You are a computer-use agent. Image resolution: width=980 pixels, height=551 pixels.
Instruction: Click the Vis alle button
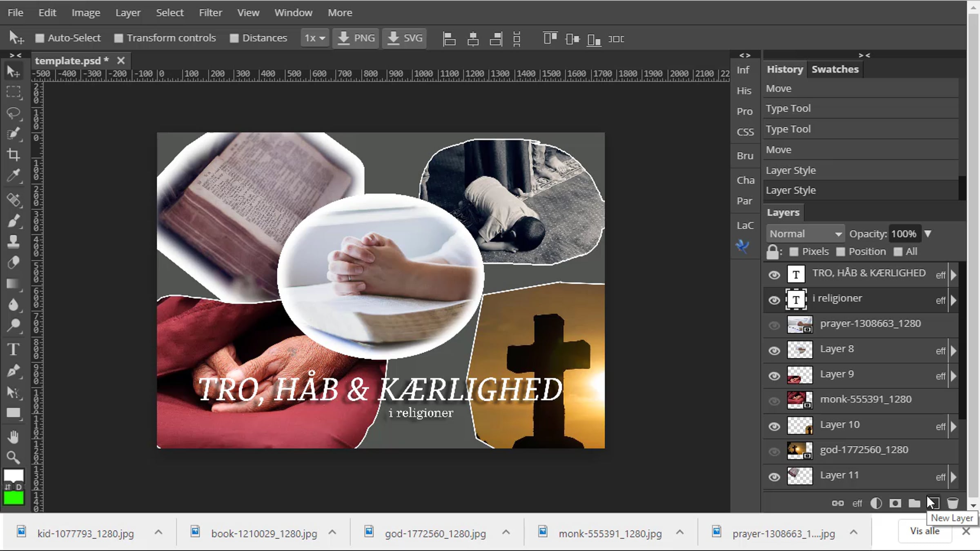(x=924, y=531)
